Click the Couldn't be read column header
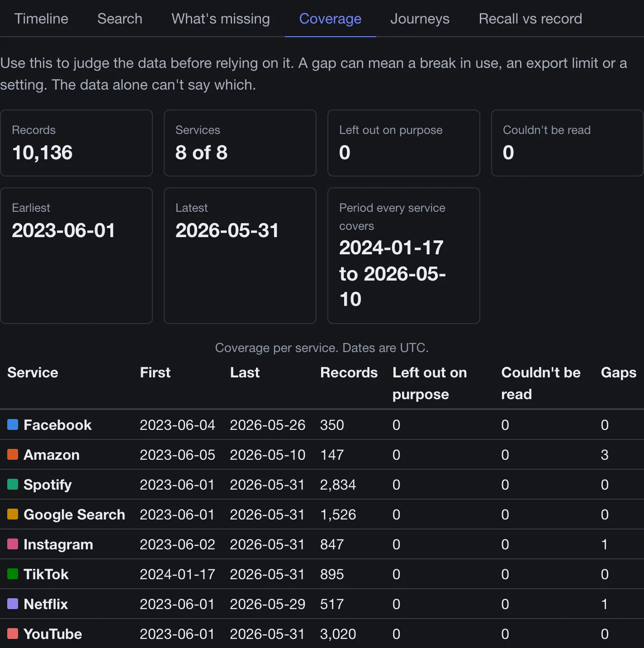The width and height of the screenshot is (644, 648). point(541,383)
